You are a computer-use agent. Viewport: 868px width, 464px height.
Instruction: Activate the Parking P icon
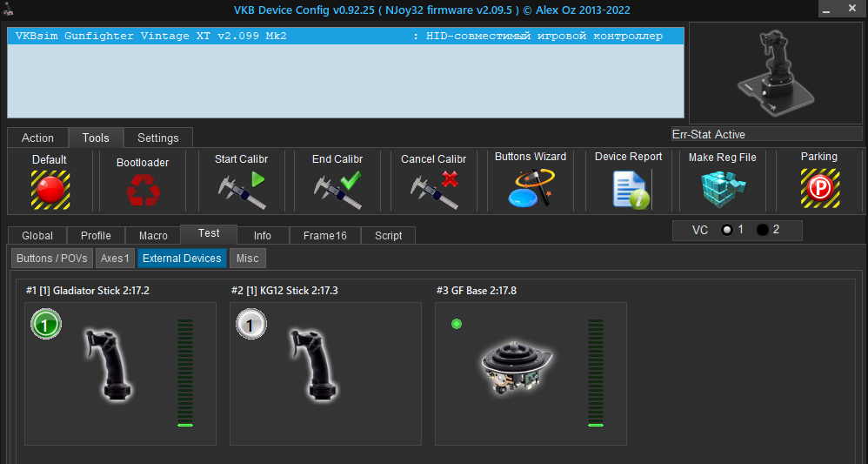tap(820, 189)
